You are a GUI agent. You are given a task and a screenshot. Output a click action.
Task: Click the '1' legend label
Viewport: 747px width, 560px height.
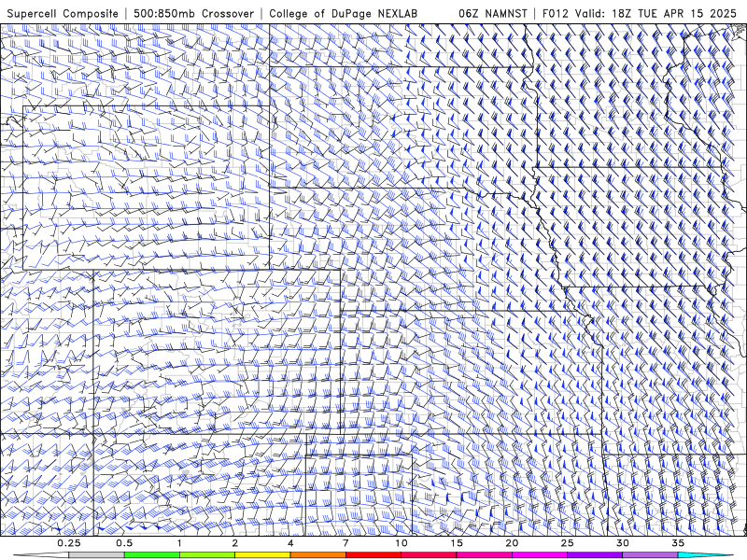pyautogui.click(x=179, y=543)
